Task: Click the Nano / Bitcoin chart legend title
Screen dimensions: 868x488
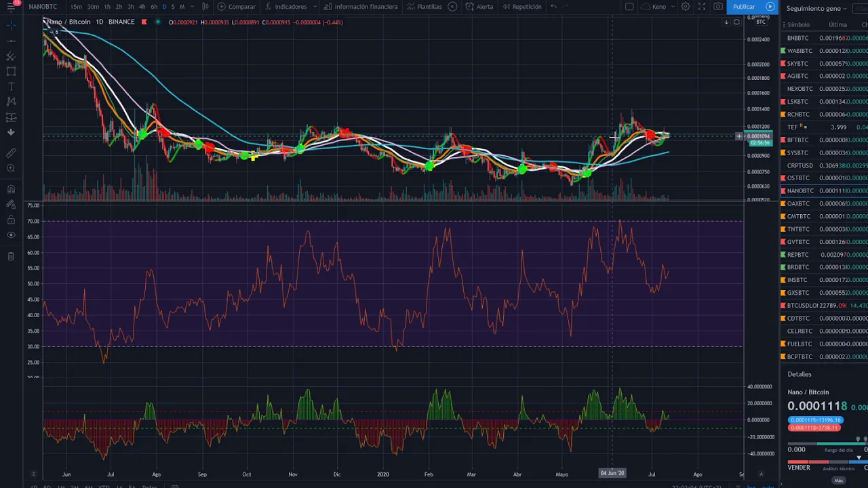Action: pos(68,22)
